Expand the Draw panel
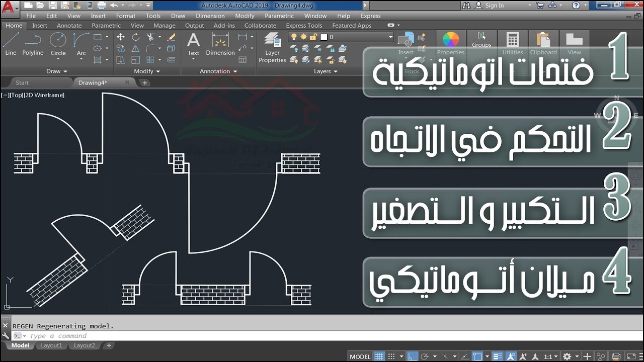 56,71
